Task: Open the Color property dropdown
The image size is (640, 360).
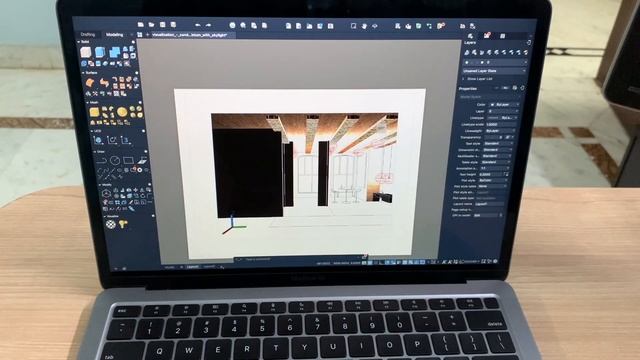Action: pos(504,104)
